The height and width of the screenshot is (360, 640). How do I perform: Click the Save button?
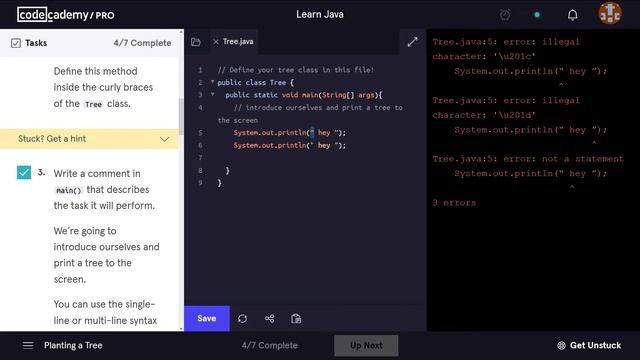coord(207,318)
